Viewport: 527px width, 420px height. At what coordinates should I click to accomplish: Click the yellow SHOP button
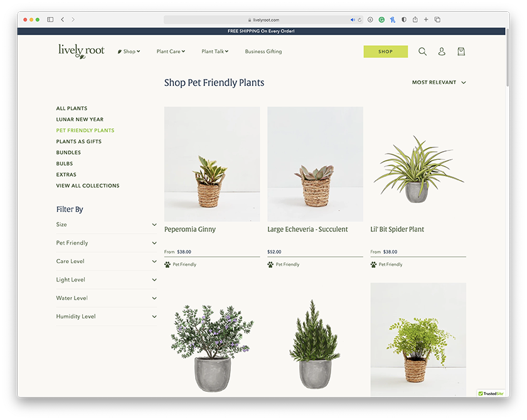point(385,51)
